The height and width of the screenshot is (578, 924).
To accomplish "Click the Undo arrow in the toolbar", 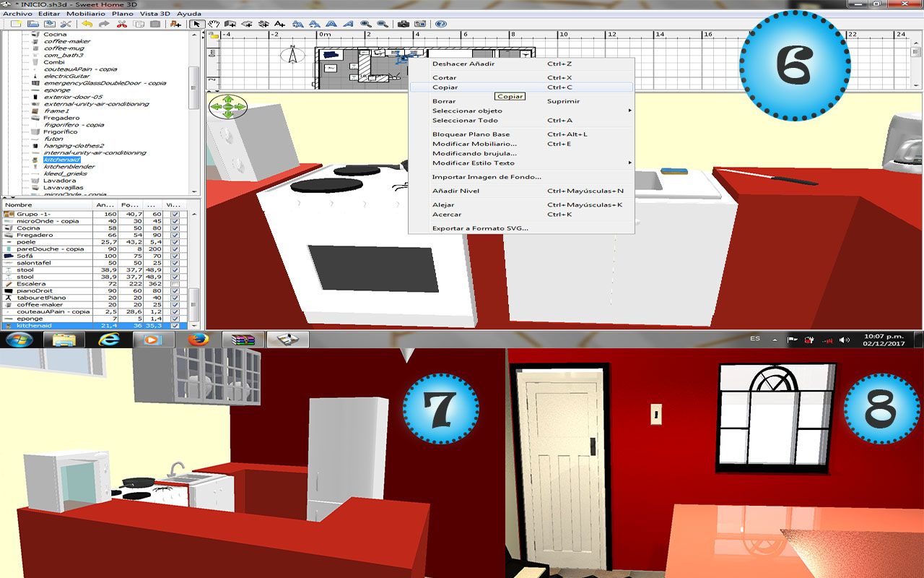I will pos(87,24).
